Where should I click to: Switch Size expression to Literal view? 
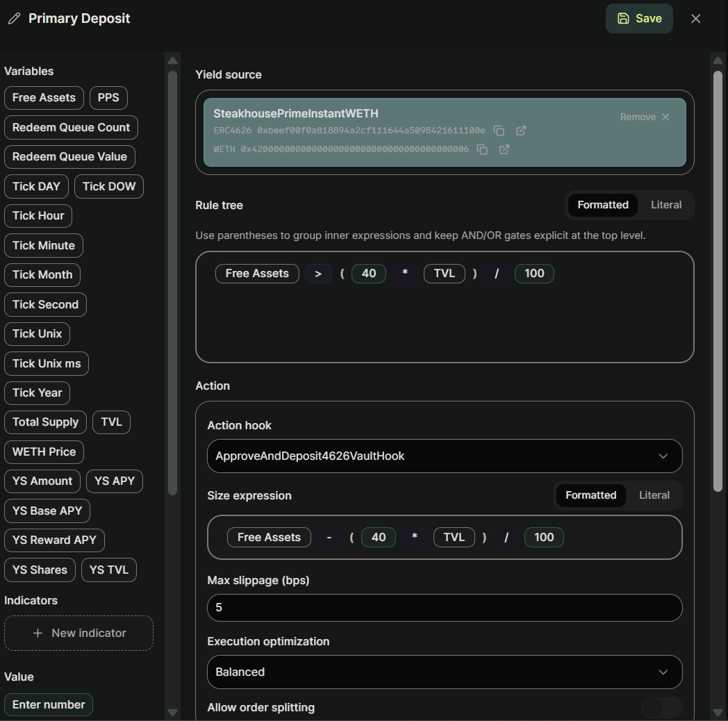click(654, 495)
